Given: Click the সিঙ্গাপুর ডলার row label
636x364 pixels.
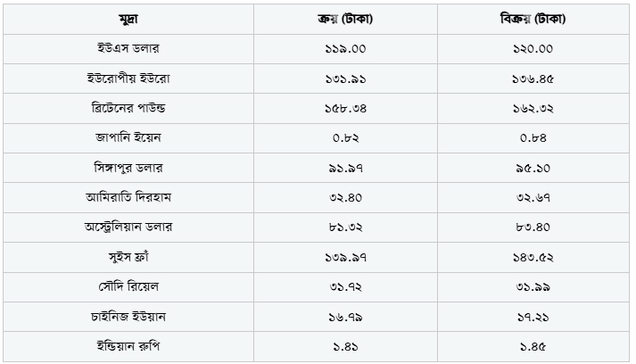Looking at the screenshot, I should (x=128, y=168).
